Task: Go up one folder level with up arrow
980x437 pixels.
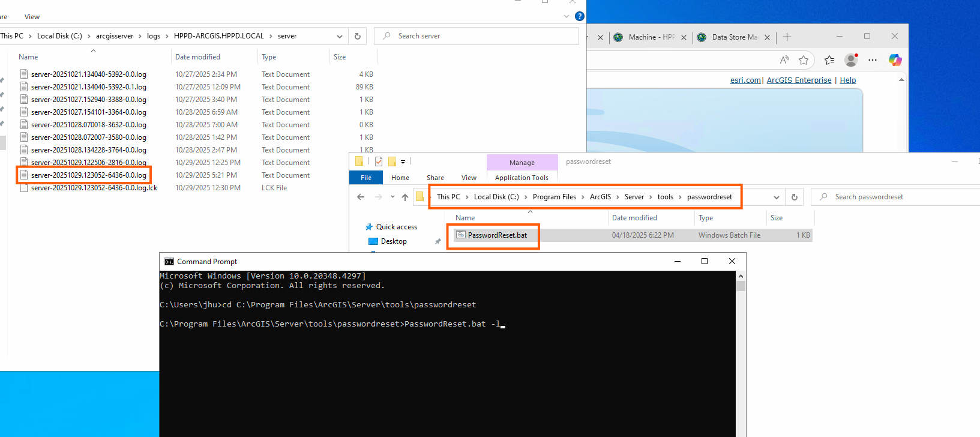Action: pos(405,197)
